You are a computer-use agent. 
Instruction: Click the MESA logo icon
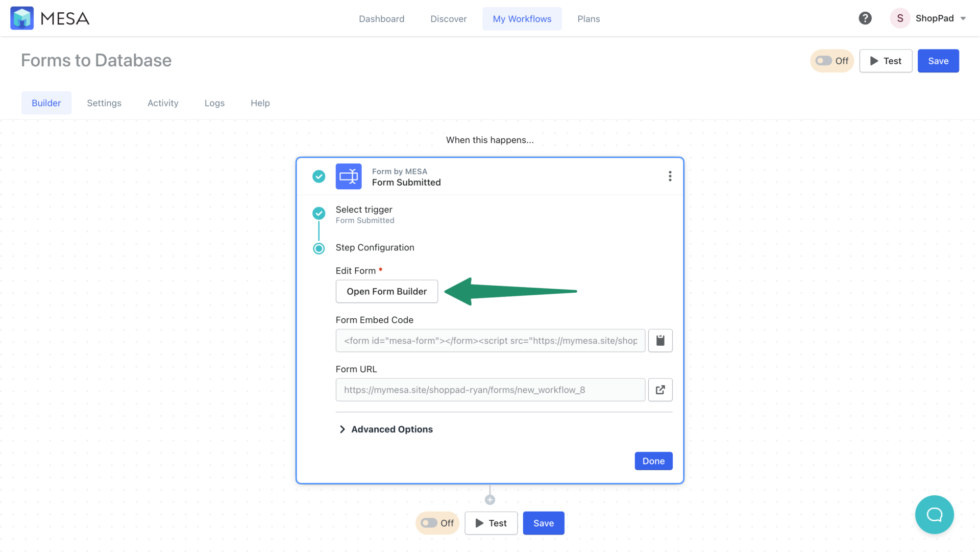coord(22,18)
